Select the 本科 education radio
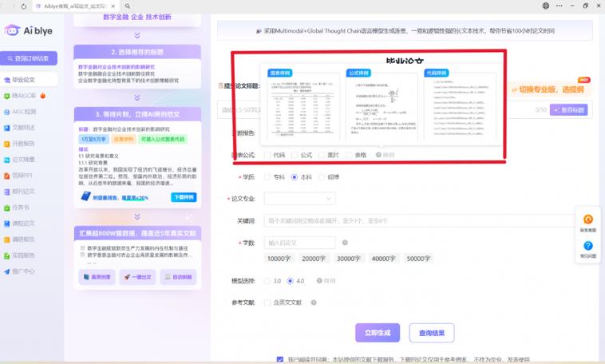The width and height of the screenshot is (605, 364). click(x=295, y=177)
